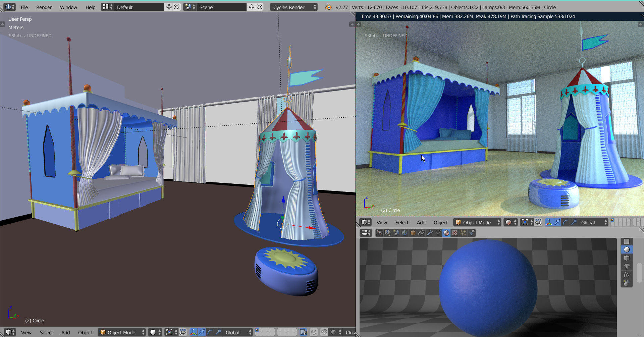The height and width of the screenshot is (337, 644).
Task: Toggle the 3D manipulator in left viewport
Action: point(193,332)
